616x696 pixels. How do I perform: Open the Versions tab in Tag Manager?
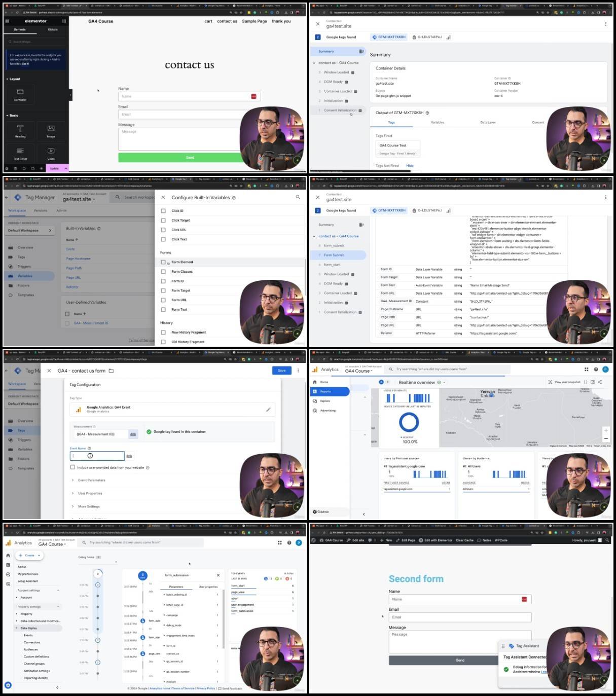coord(41,210)
